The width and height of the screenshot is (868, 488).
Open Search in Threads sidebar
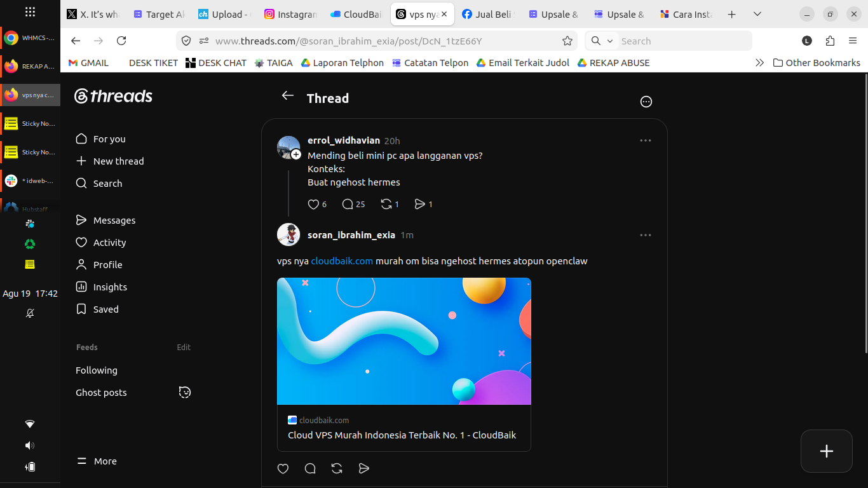(x=98, y=184)
